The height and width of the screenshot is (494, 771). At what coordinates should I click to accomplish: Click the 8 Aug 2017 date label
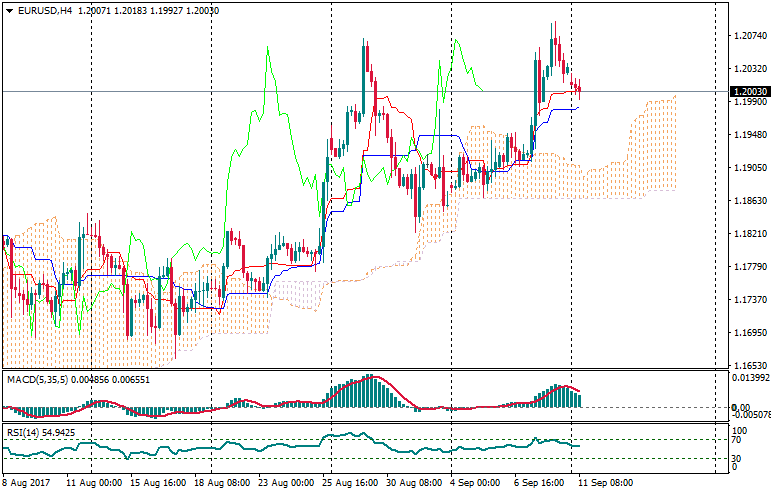[x=28, y=483]
